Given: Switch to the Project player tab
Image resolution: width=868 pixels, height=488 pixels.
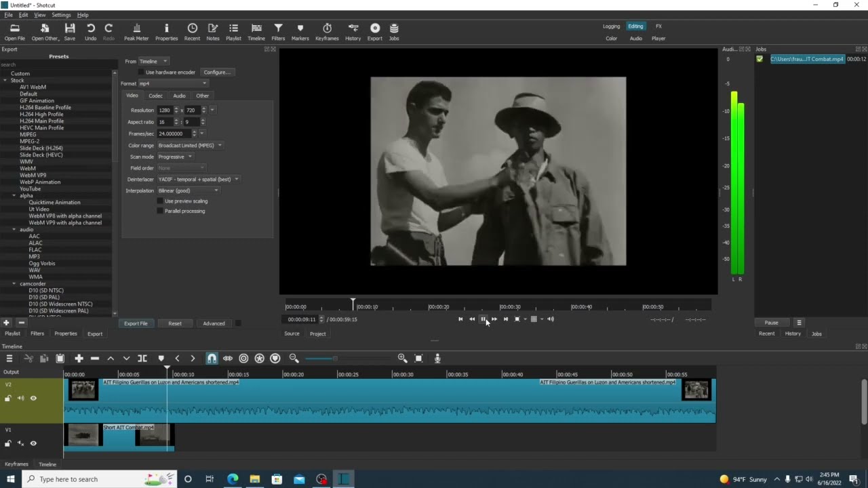Looking at the screenshot, I should pyautogui.click(x=317, y=333).
